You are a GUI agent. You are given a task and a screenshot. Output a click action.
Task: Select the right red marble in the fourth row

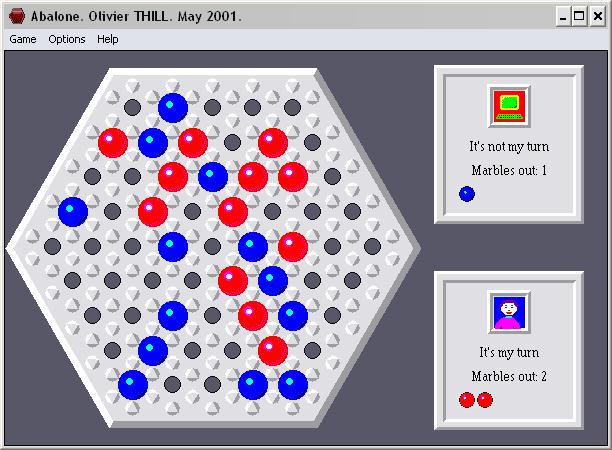tap(233, 212)
